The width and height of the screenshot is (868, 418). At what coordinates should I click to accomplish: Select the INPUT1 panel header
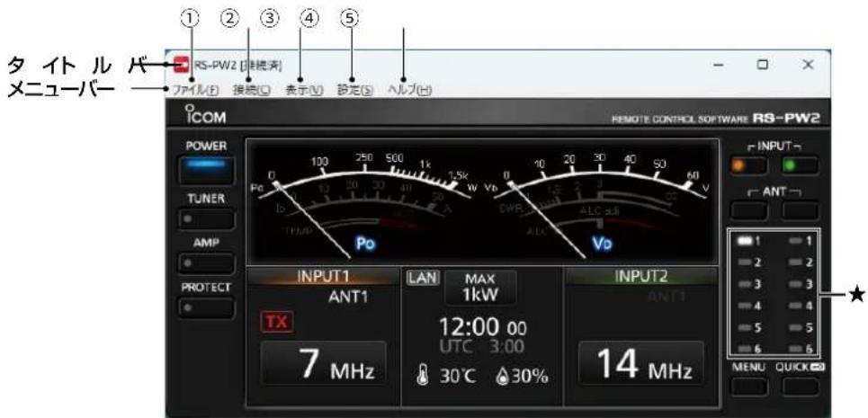pyautogui.click(x=324, y=277)
